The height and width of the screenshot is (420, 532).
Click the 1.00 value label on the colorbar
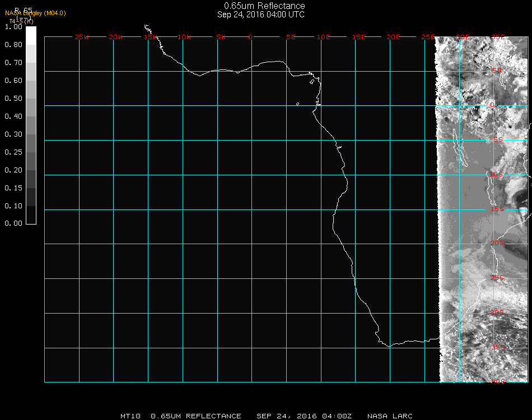(13, 27)
